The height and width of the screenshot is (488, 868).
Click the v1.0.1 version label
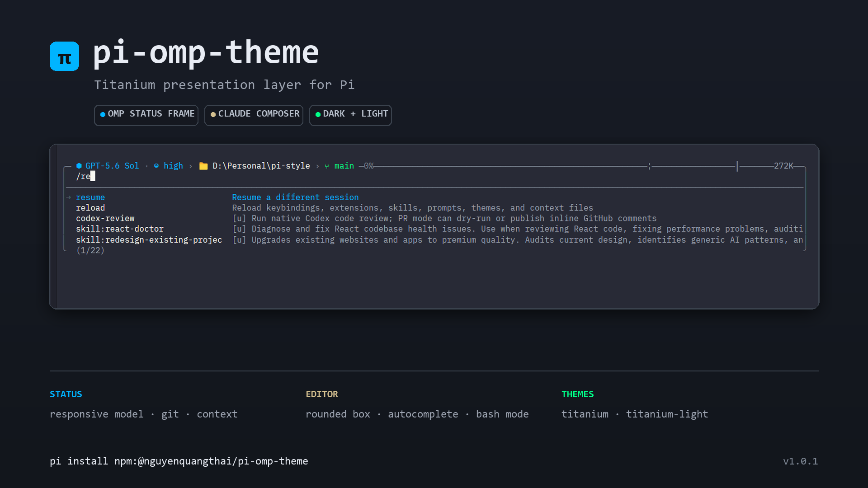coord(801,461)
